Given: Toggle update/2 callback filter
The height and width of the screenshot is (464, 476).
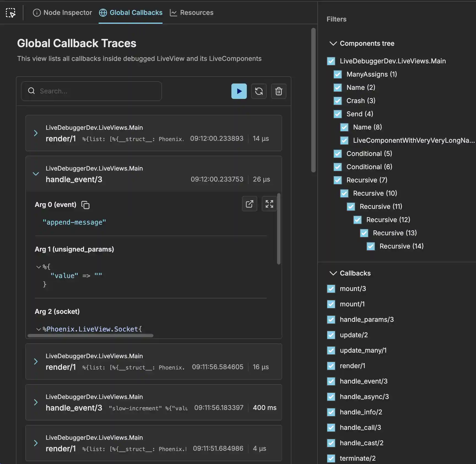Looking at the screenshot, I should (x=331, y=335).
